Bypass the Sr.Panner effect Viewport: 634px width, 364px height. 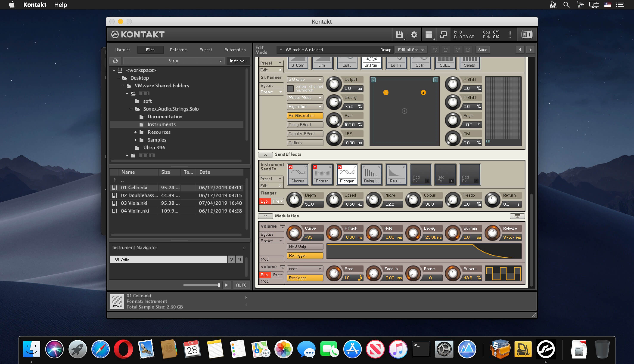271,85
